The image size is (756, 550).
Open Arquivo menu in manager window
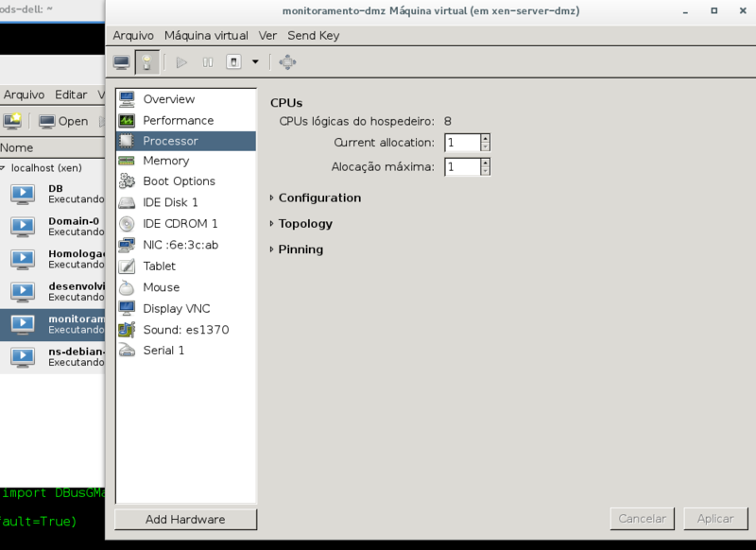click(x=24, y=95)
